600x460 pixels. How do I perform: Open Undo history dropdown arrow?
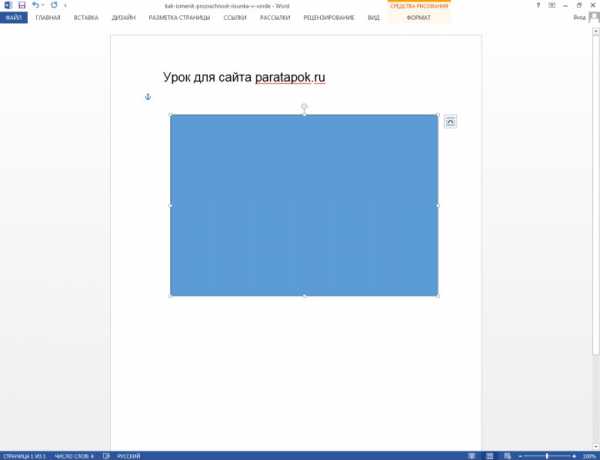(x=42, y=5)
